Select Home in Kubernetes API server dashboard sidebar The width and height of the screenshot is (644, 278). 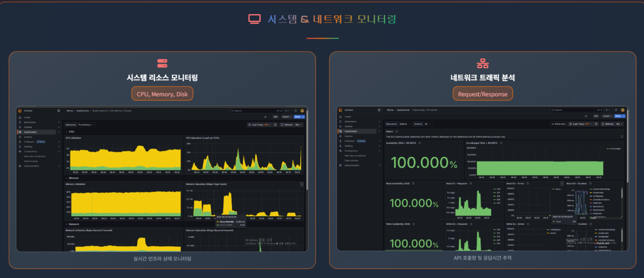(x=347, y=117)
